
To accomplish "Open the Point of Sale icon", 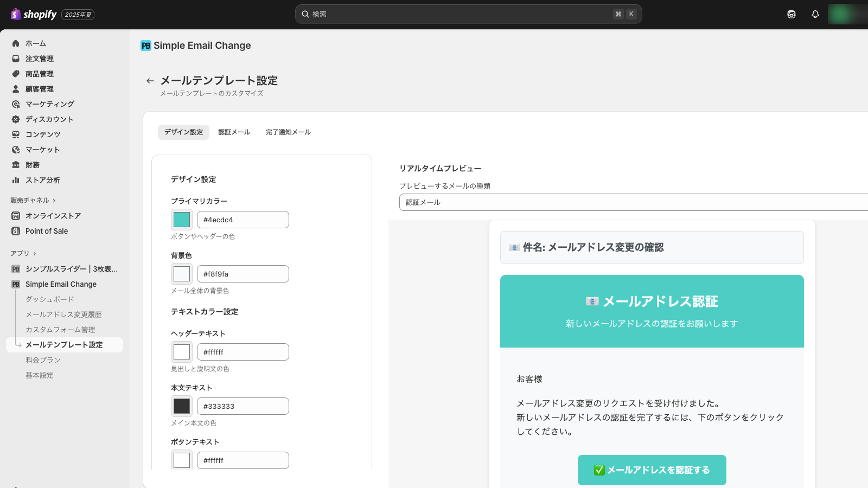I will 16,231.
